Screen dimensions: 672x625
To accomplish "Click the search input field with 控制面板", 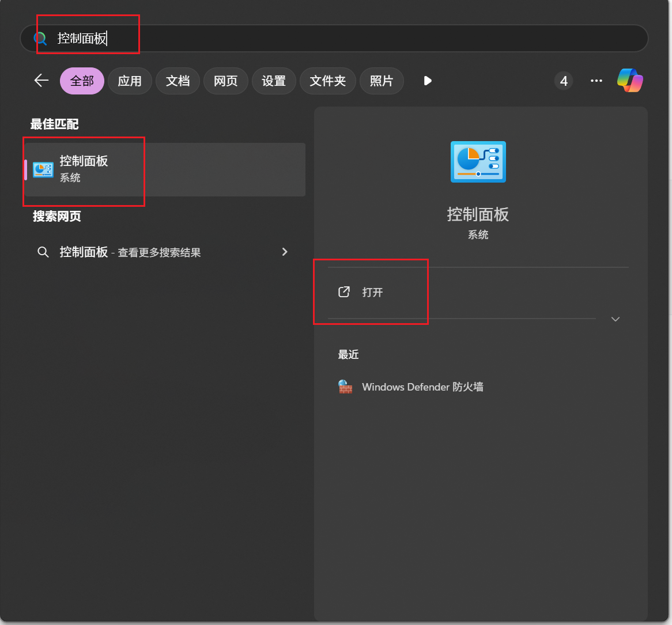I will click(346, 39).
